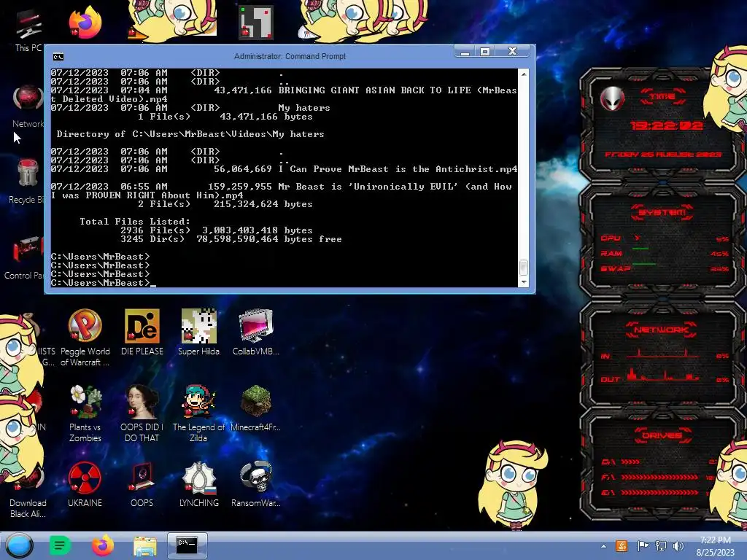Click the '2936 File(s) 3,083,403,418 bytes' line
747x560 pixels.
click(216, 230)
